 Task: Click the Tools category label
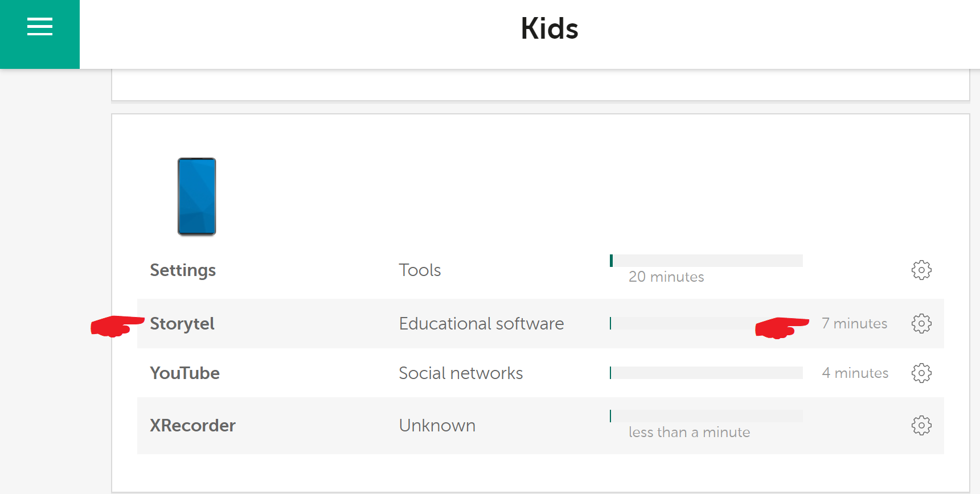[420, 270]
